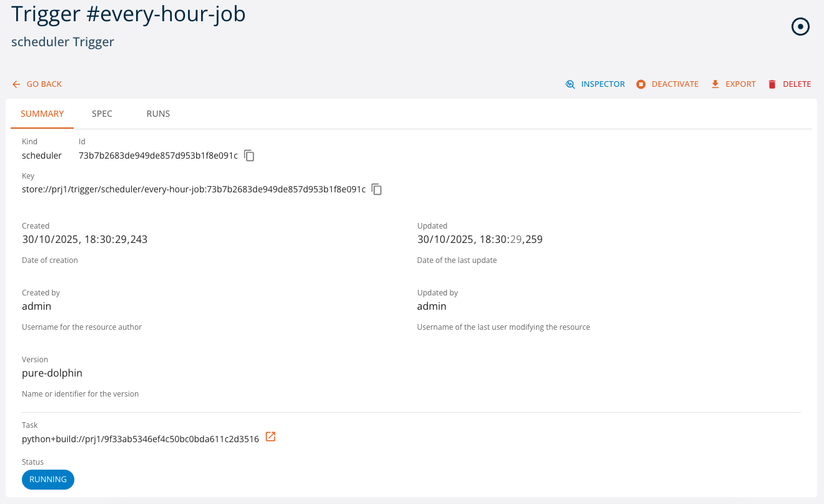Click the Inspector magnifier icon
The height and width of the screenshot is (504, 824).
(x=570, y=84)
